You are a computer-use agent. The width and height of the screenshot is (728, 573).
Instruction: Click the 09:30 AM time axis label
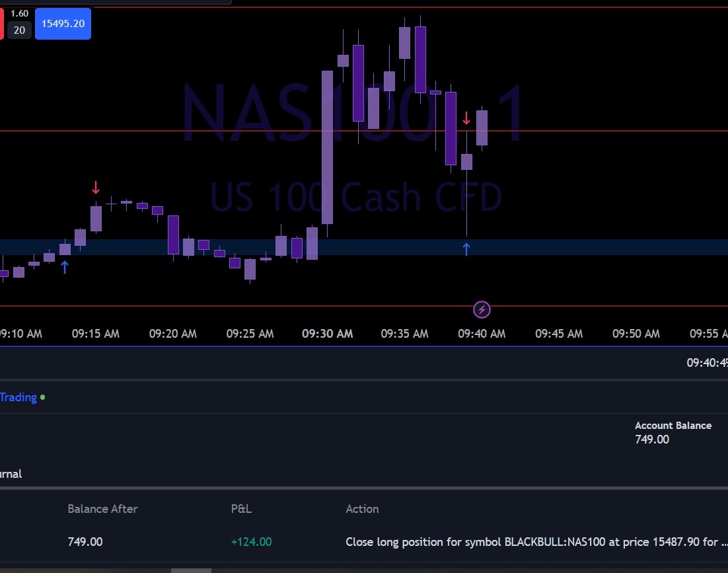click(327, 334)
